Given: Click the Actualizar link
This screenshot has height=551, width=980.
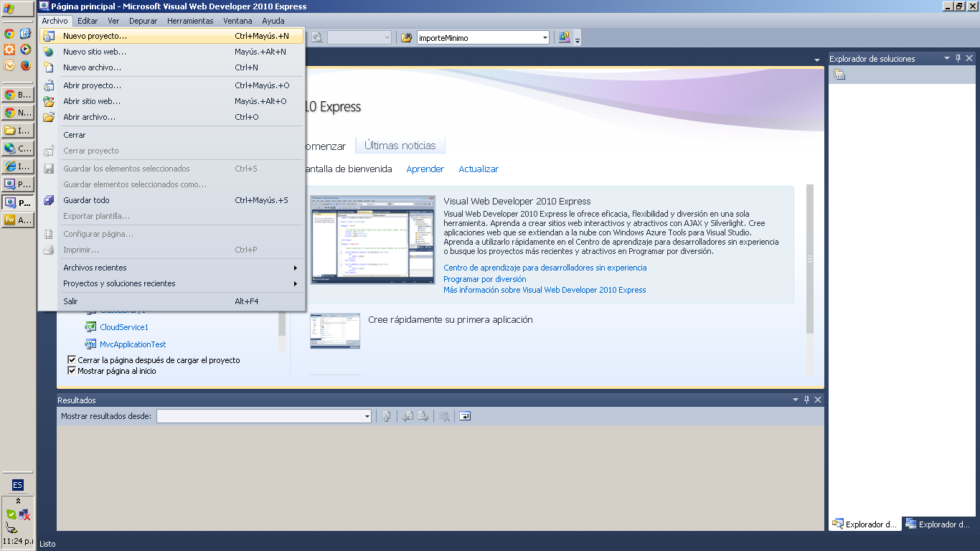Looking at the screenshot, I should tap(479, 169).
